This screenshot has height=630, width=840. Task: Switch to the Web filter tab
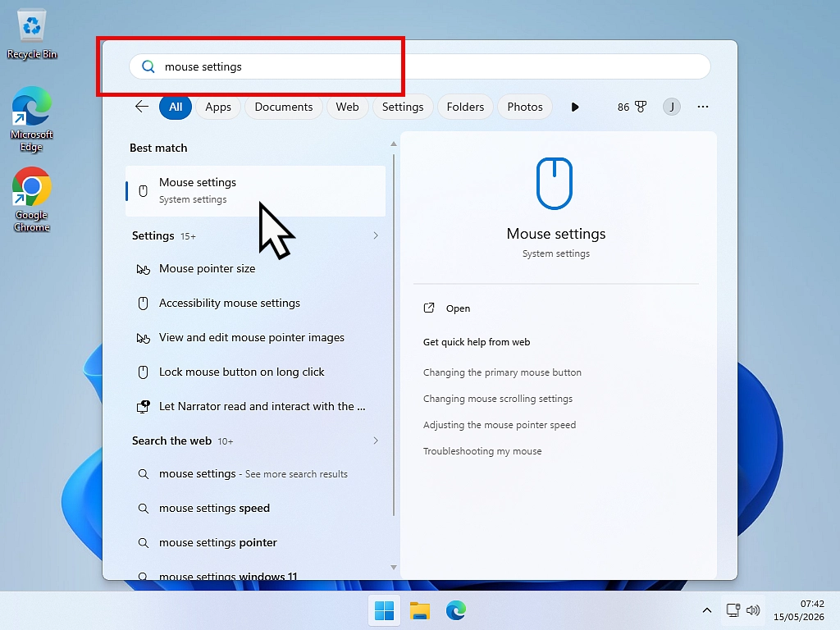pos(347,107)
